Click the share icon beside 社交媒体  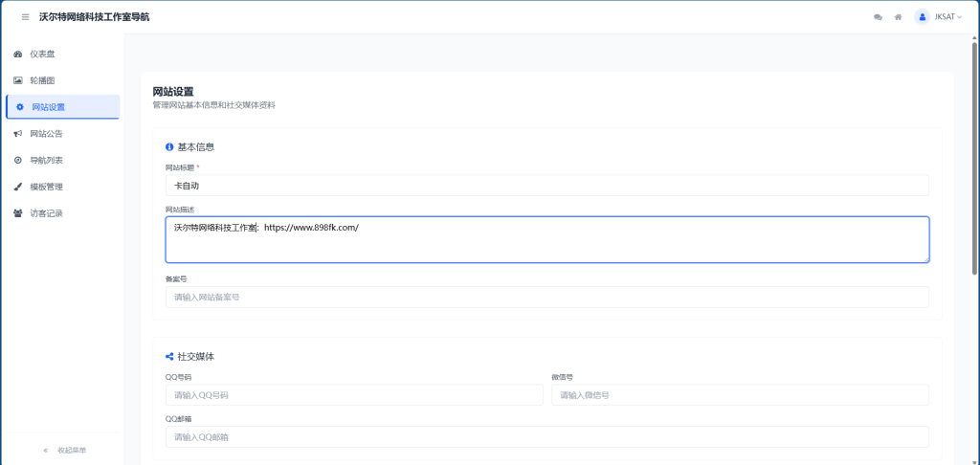pos(169,356)
